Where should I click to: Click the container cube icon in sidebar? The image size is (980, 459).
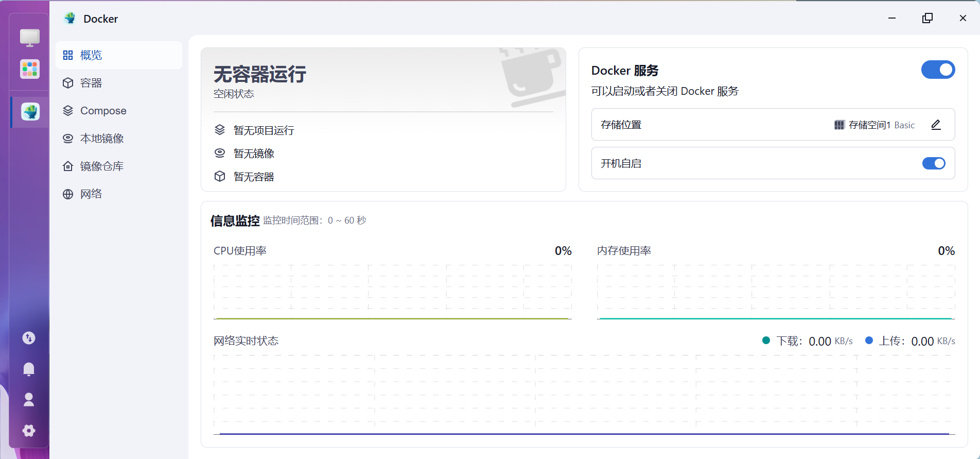point(68,83)
